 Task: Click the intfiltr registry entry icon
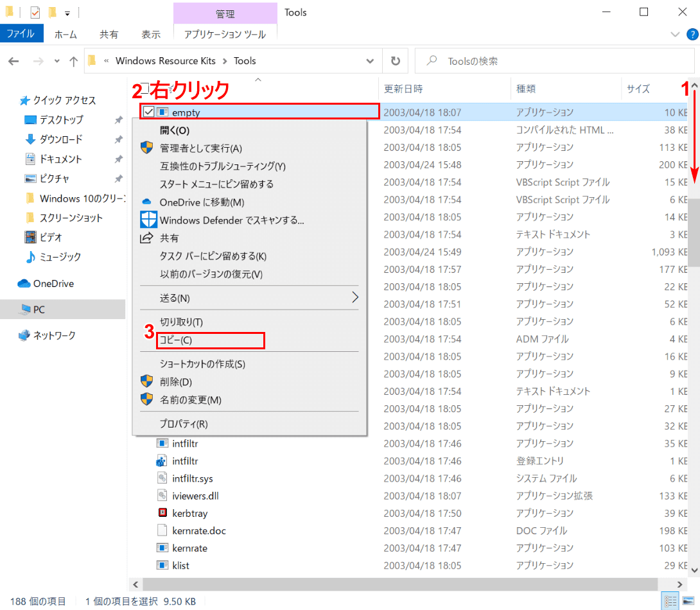click(162, 461)
